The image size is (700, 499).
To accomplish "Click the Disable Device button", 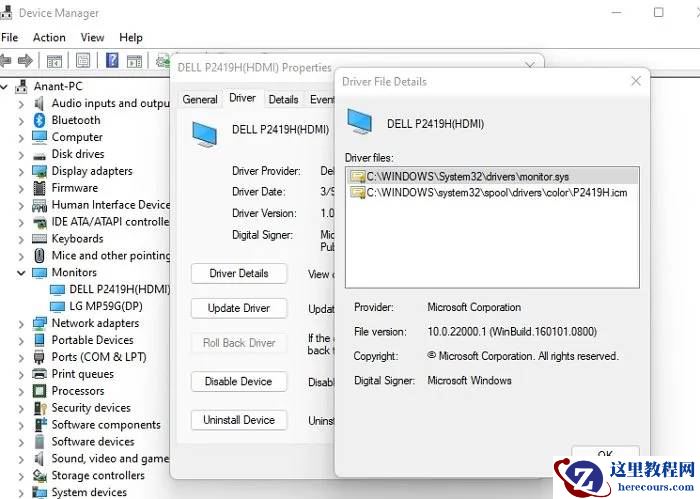I will click(239, 381).
